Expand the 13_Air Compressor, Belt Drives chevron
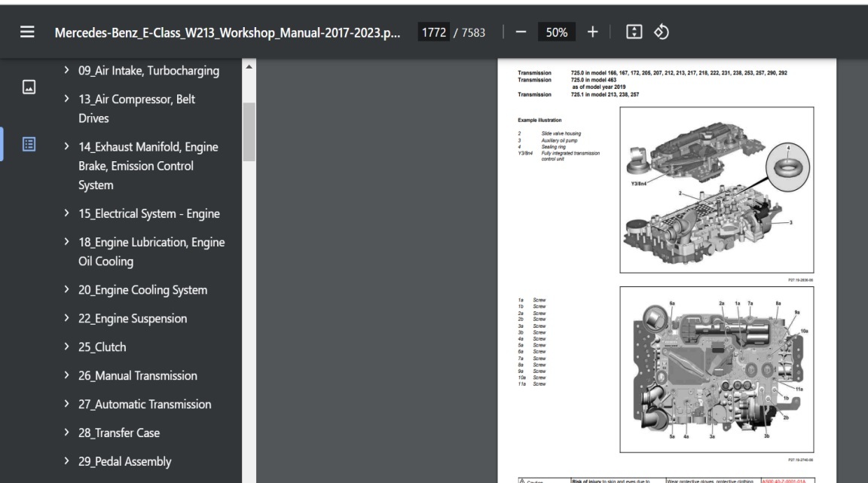This screenshot has width=868, height=483. (66, 99)
